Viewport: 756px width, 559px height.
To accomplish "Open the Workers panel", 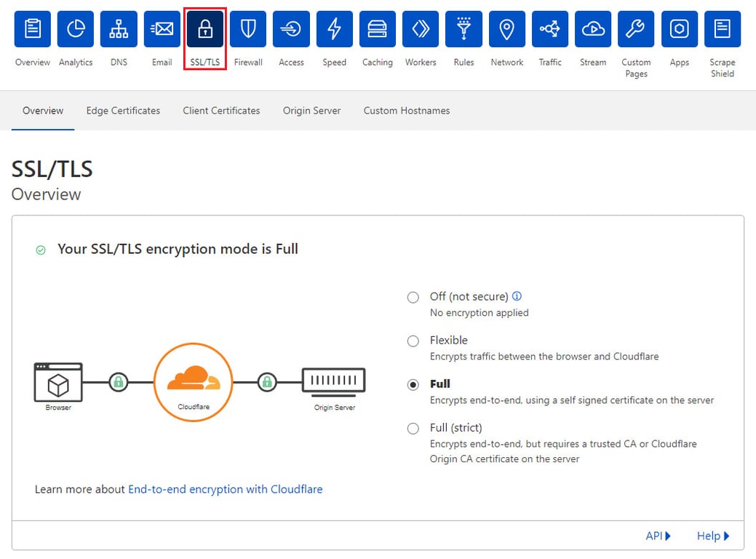I will click(420, 29).
